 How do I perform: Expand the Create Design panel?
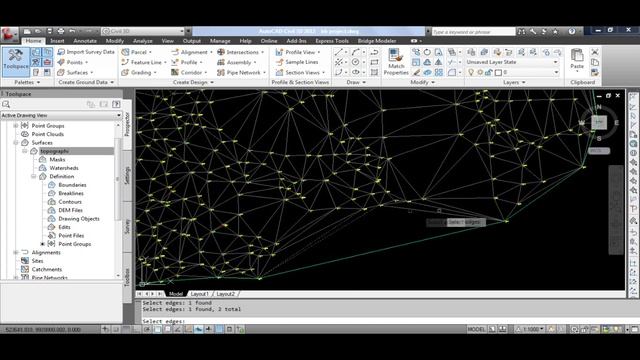(193, 82)
